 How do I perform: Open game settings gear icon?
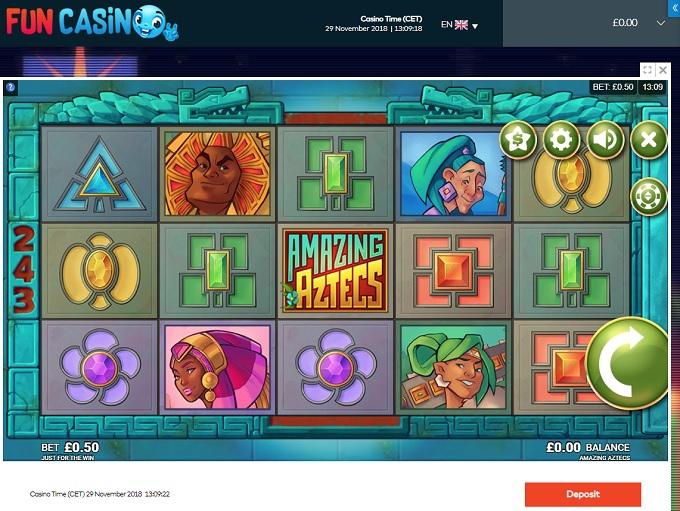[x=561, y=140]
